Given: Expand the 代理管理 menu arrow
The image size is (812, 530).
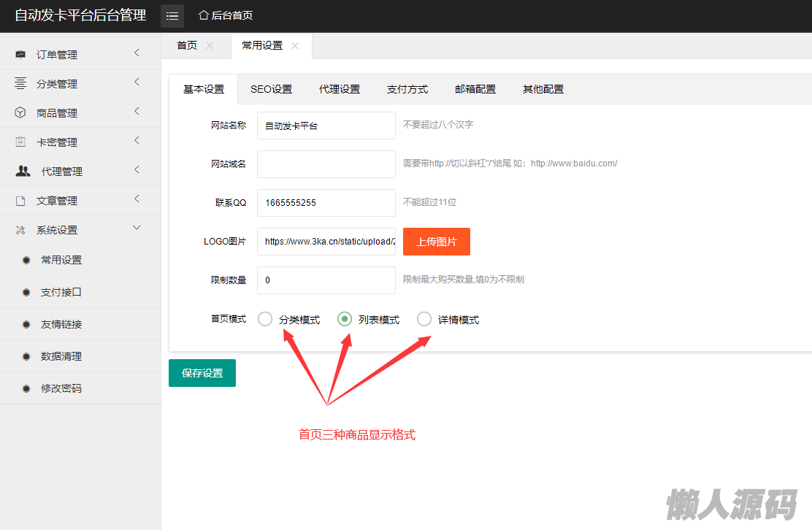Looking at the screenshot, I should (137, 170).
